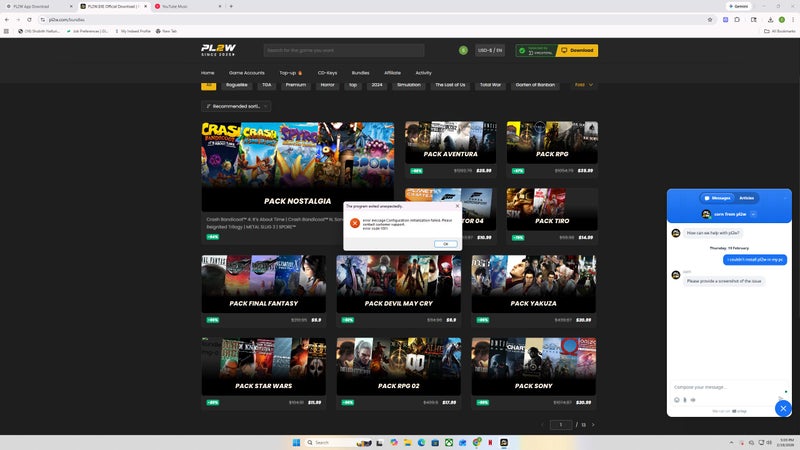
Task: Click the yellow Download button
Action: tap(578, 50)
